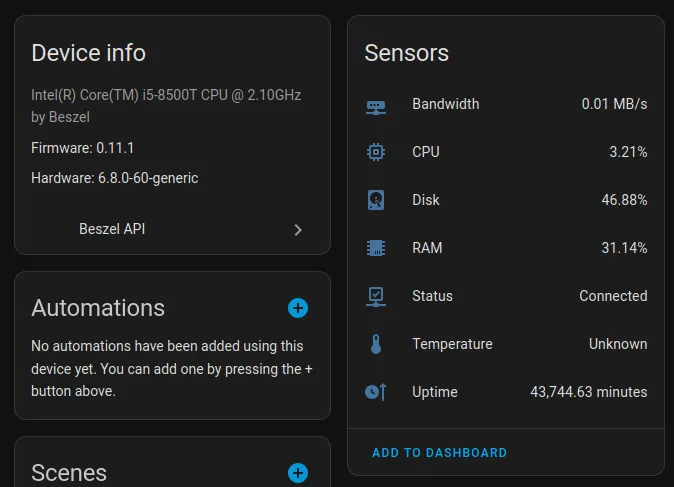674x487 pixels.
Task: Open the RAM sensor label
Action: coord(427,248)
